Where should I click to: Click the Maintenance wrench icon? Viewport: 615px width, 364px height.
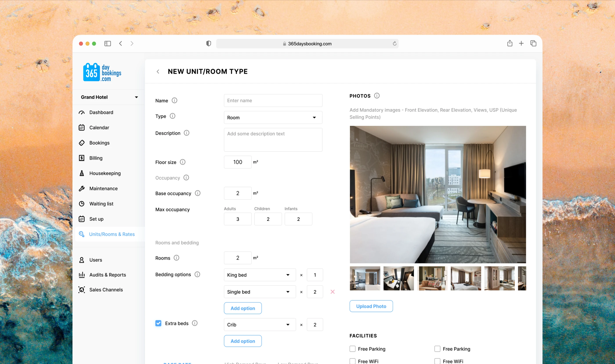pos(81,188)
